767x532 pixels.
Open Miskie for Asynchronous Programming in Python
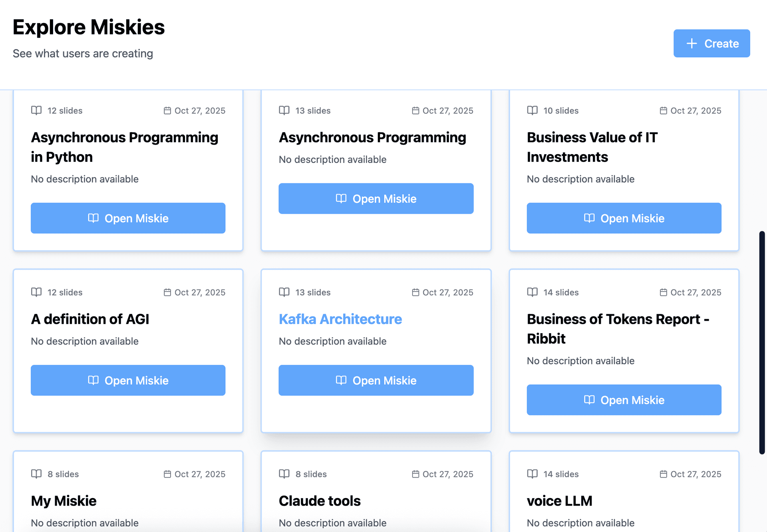click(x=128, y=218)
